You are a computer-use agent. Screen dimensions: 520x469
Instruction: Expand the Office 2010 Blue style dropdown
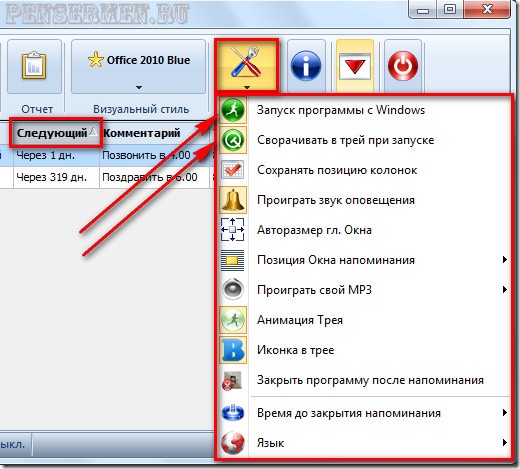tap(139, 67)
